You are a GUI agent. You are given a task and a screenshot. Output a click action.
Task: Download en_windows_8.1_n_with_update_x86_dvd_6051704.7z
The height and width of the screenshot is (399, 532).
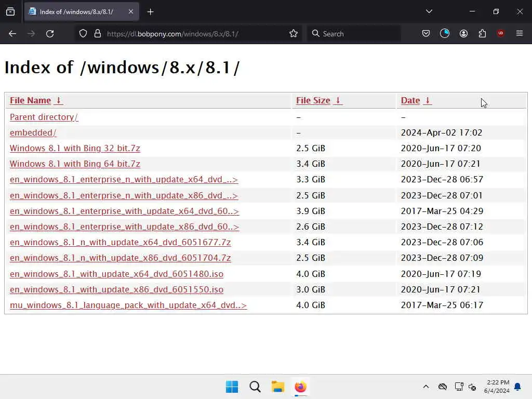click(x=121, y=258)
